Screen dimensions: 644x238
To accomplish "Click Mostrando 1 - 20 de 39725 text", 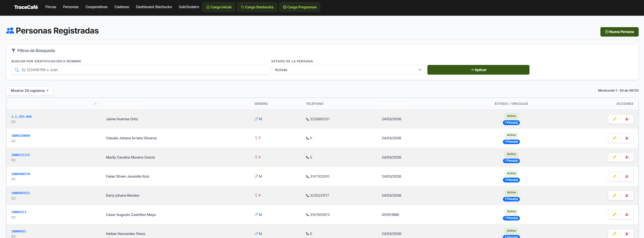I will pyautogui.click(x=618, y=90).
